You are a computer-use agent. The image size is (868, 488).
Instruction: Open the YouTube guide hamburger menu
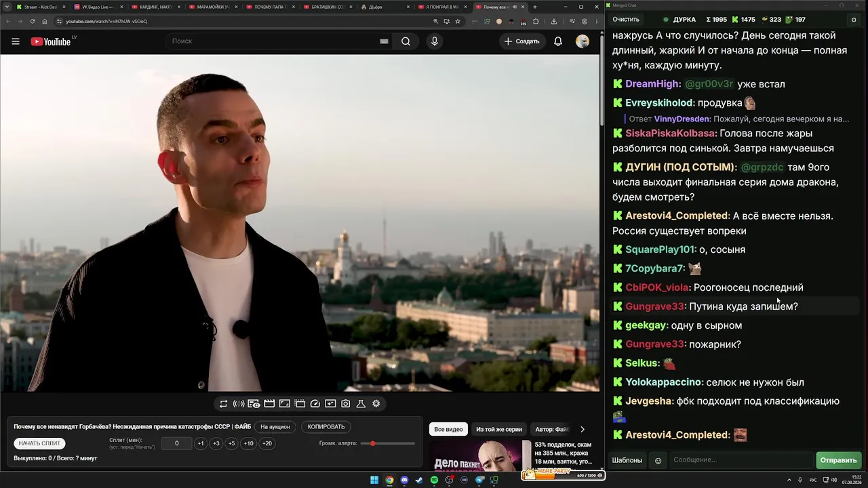16,41
